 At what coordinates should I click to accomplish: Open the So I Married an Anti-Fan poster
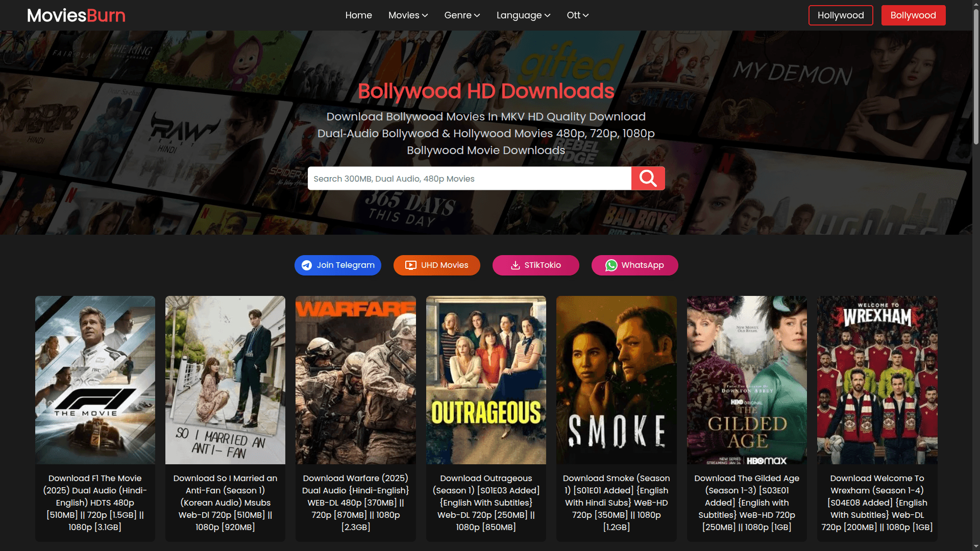point(225,380)
